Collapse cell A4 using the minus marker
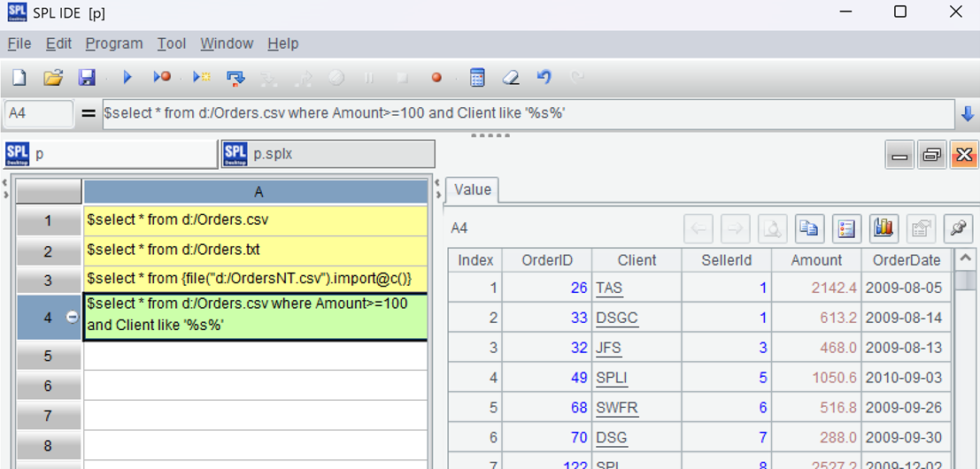980x469 pixels. pyautogui.click(x=73, y=317)
